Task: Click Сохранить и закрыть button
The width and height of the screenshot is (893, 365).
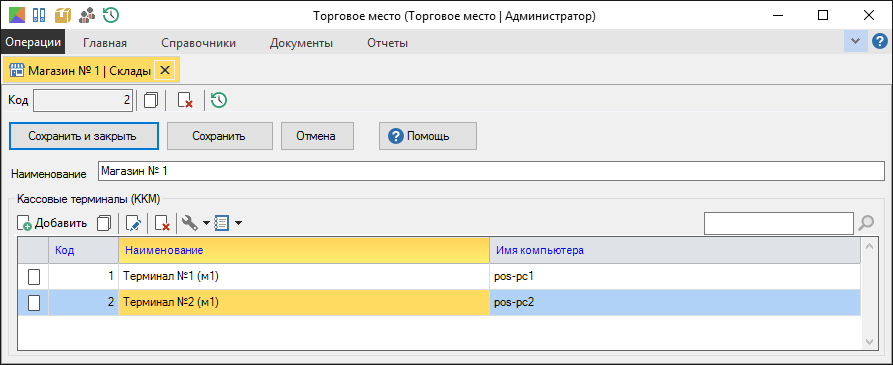Action: (x=83, y=136)
